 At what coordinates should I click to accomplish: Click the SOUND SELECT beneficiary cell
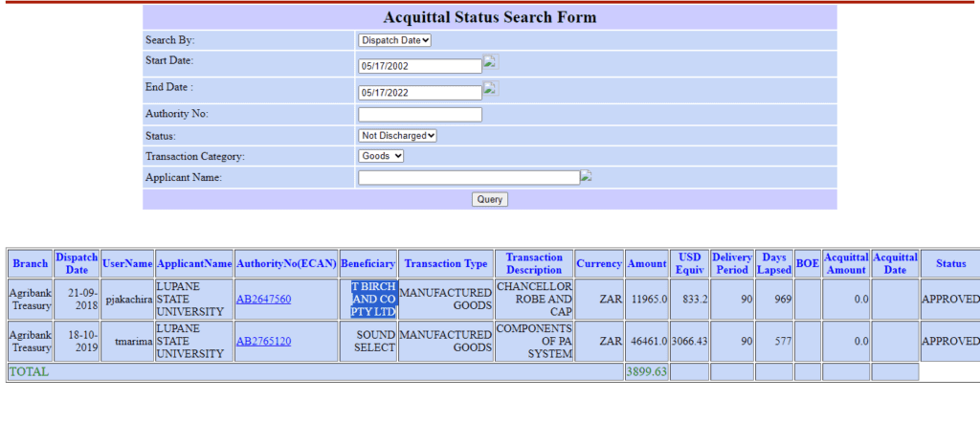(368, 342)
